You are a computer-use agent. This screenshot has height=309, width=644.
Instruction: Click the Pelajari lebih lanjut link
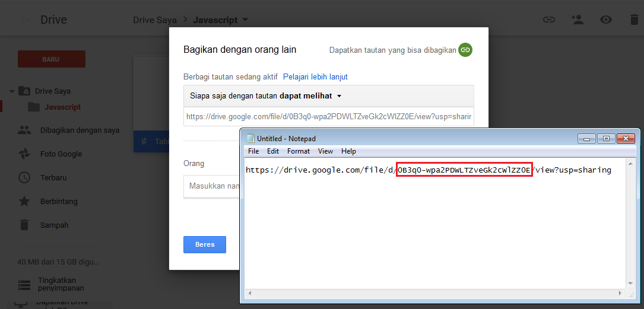coord(315,77)
